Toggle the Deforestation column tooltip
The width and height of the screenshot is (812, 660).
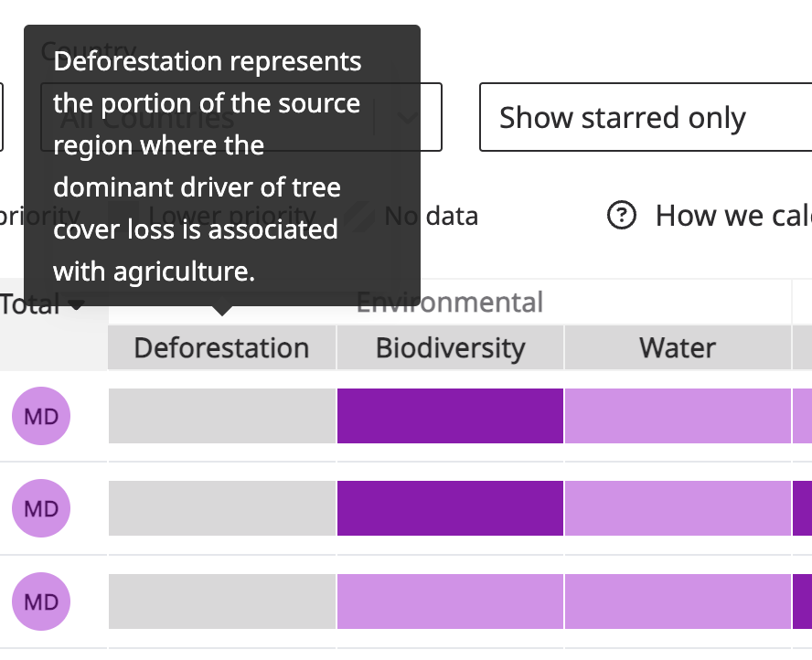(221, 347)
